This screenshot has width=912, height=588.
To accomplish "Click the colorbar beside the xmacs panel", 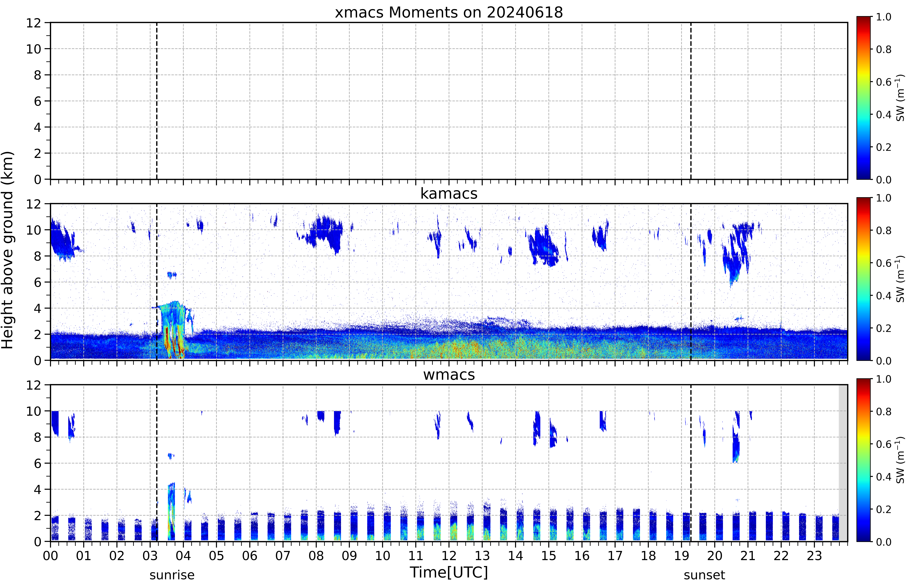I will click(863, 98).
